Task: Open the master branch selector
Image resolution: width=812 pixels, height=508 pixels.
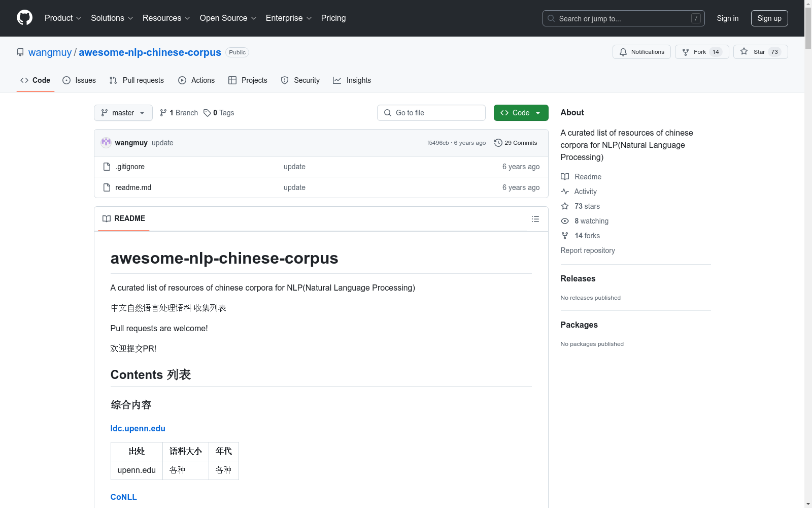Action: [123, 113]
